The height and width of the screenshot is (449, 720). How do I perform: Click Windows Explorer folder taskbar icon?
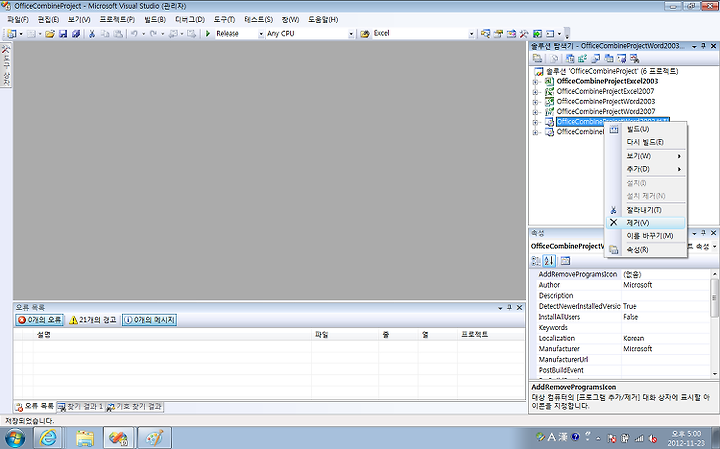(85, 438)
